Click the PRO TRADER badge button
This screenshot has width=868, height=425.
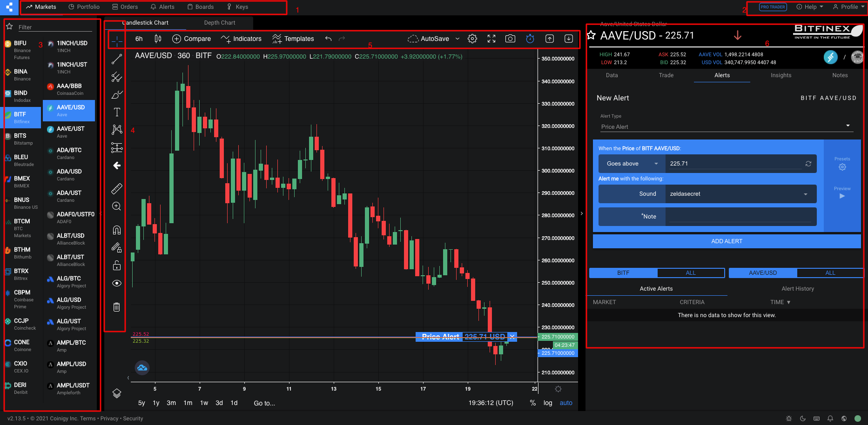point(773,7)
